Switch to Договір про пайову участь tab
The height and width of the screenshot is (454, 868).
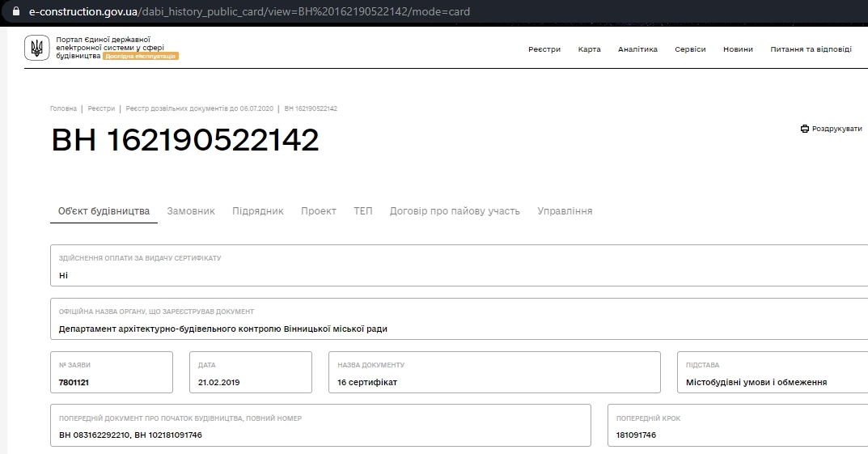click(x=455, y=211)
